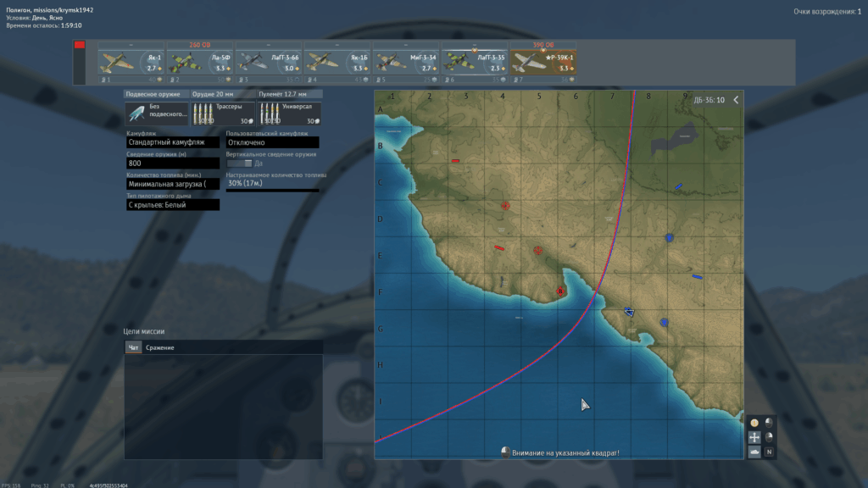
Task: Open the Без подвесного secondary weapon selector
Action: pos(157,113)
